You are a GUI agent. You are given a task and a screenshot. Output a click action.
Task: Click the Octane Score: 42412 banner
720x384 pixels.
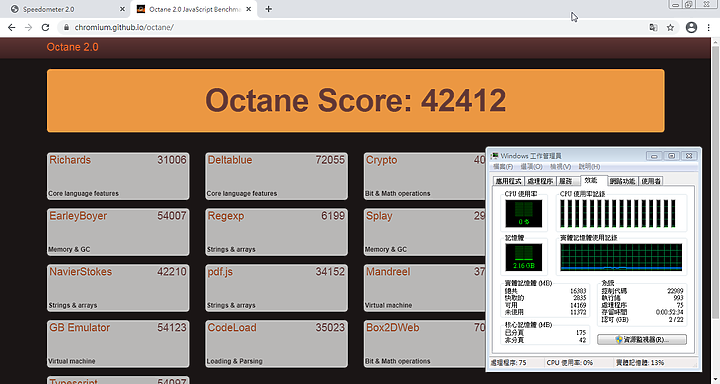355,101
